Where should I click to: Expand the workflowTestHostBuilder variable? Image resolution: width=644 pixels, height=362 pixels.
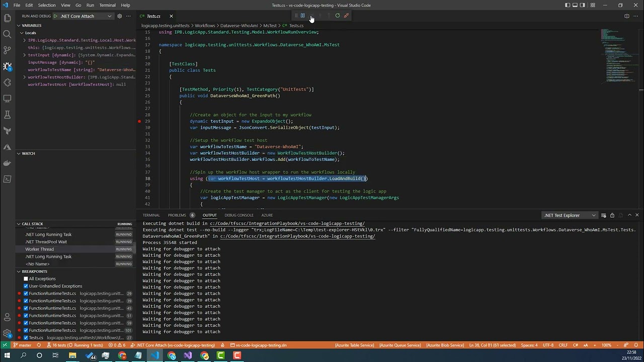25,77
